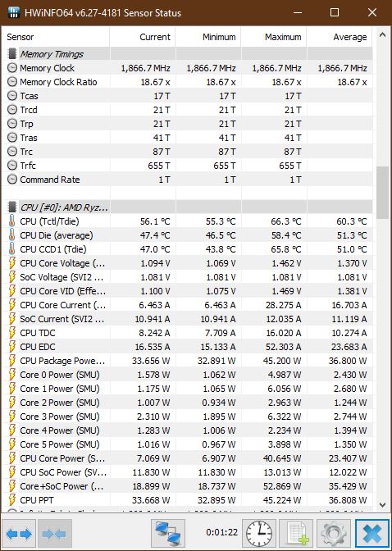Click the CPU TDC lightning bolt icon

12,332
